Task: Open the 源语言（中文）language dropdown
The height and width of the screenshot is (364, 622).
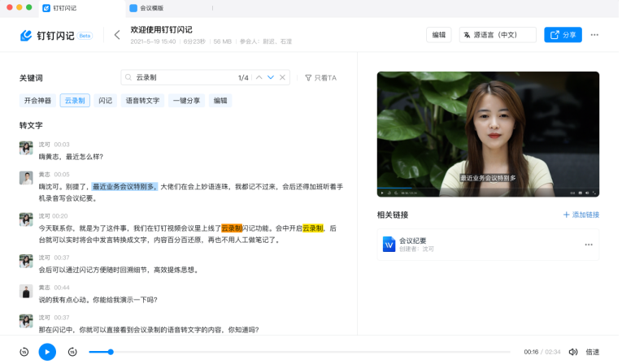Action: 498,35
